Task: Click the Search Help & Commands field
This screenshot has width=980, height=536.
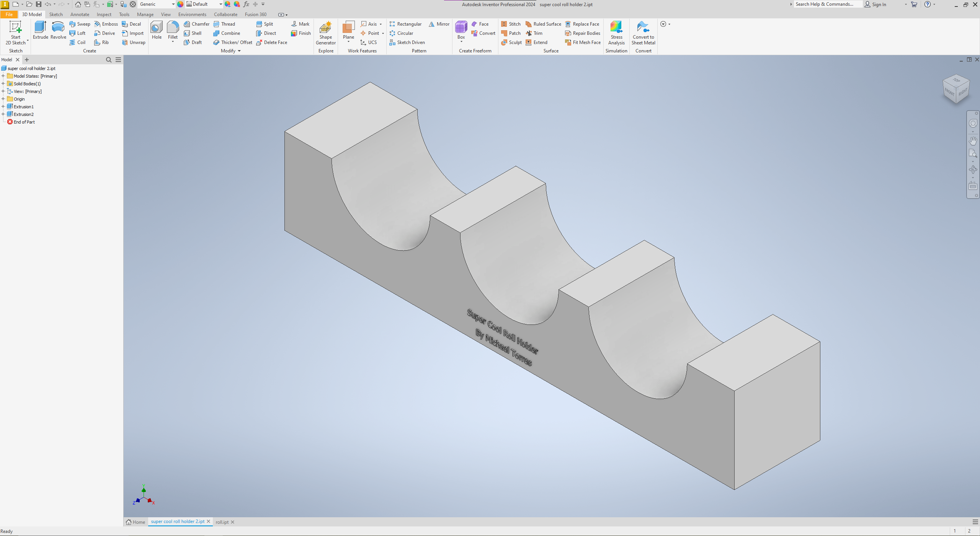Action: pos(827,4)
